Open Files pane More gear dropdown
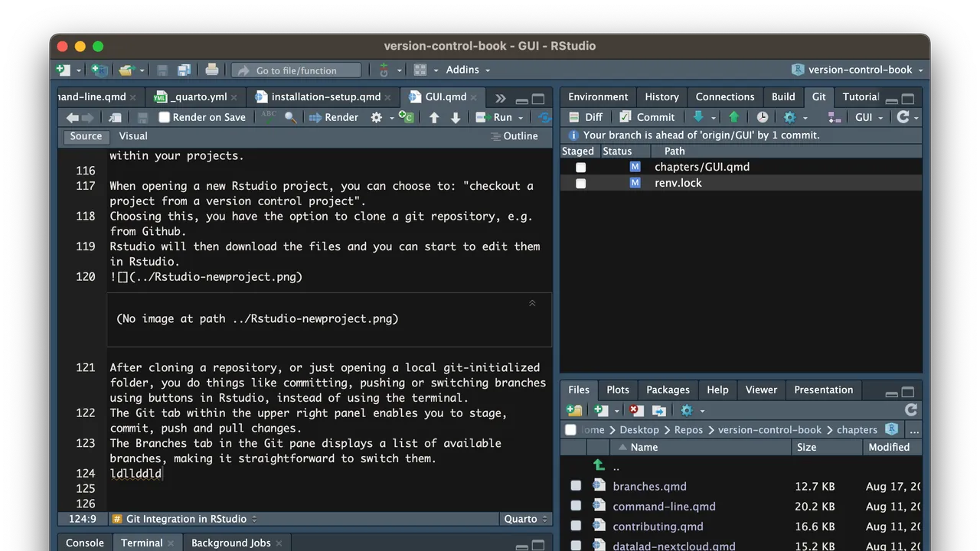The height and width of the screenshot is (551, 980). coord(691,410)
